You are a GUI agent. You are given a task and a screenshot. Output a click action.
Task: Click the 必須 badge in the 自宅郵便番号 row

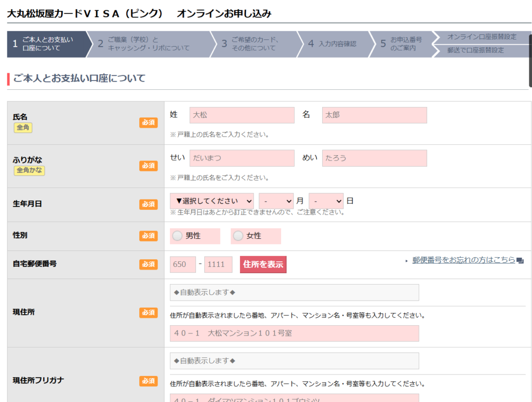coord(148,264)
